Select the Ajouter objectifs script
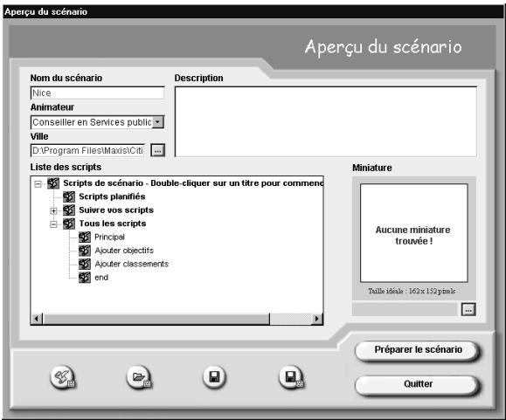Viewport: 506px width, 420px height. click(124, 251)
